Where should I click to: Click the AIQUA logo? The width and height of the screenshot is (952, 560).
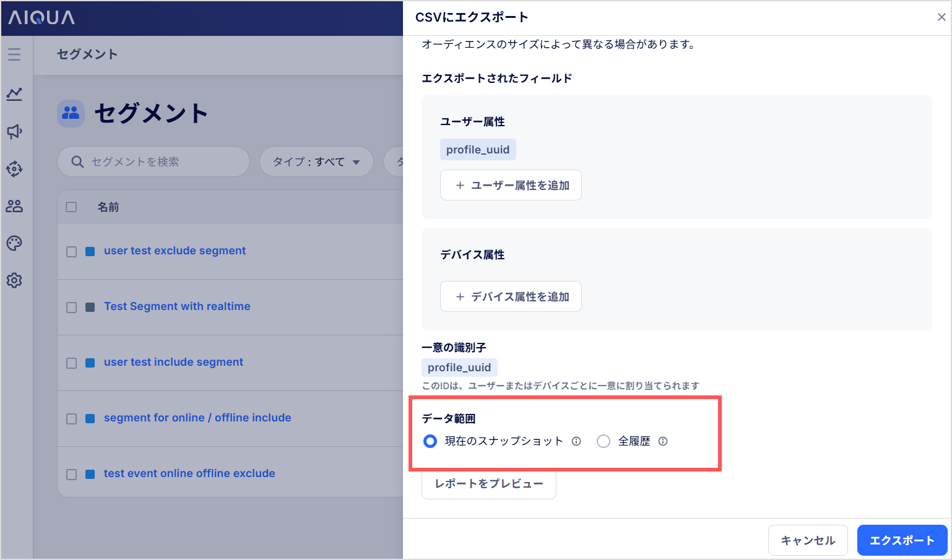[41, 18]
